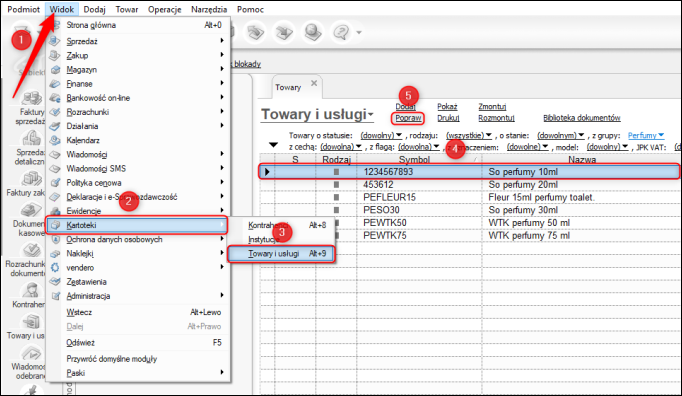Open rodzaju (wszystkie) filter dropdown

click(x=469, y=135)
